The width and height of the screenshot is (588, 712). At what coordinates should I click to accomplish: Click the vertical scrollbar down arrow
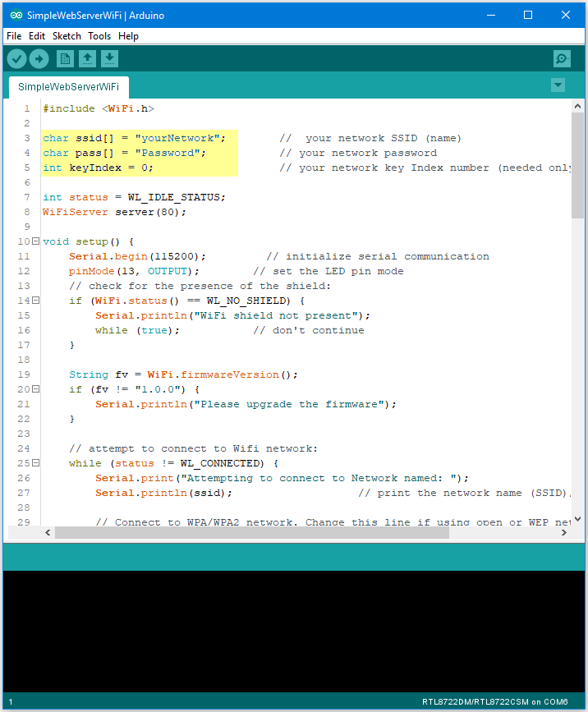coord(577,518)
